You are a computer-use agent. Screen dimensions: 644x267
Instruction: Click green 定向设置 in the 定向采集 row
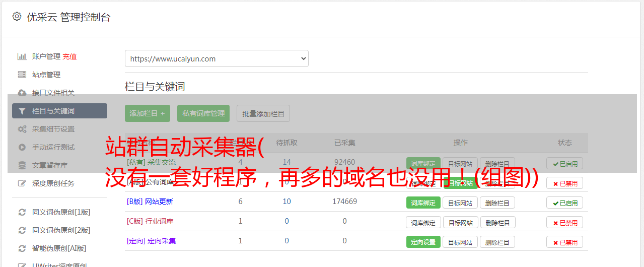[423, 242]
